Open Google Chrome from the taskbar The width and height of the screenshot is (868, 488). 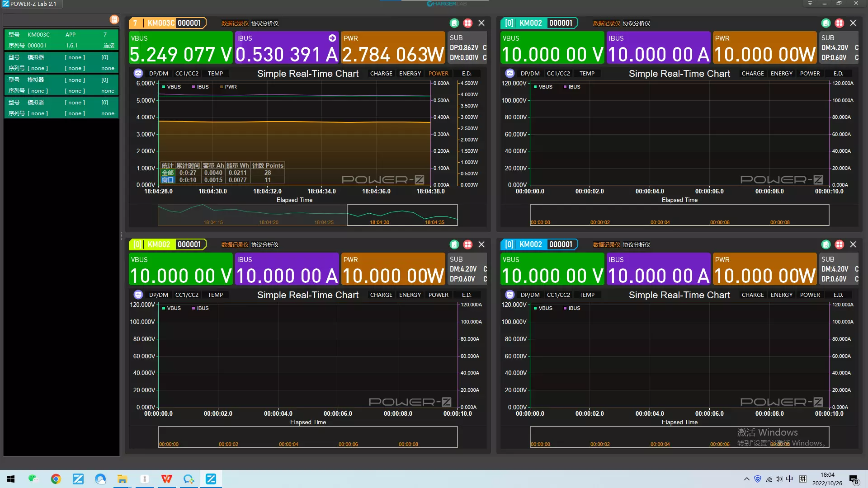pos(56,479)
